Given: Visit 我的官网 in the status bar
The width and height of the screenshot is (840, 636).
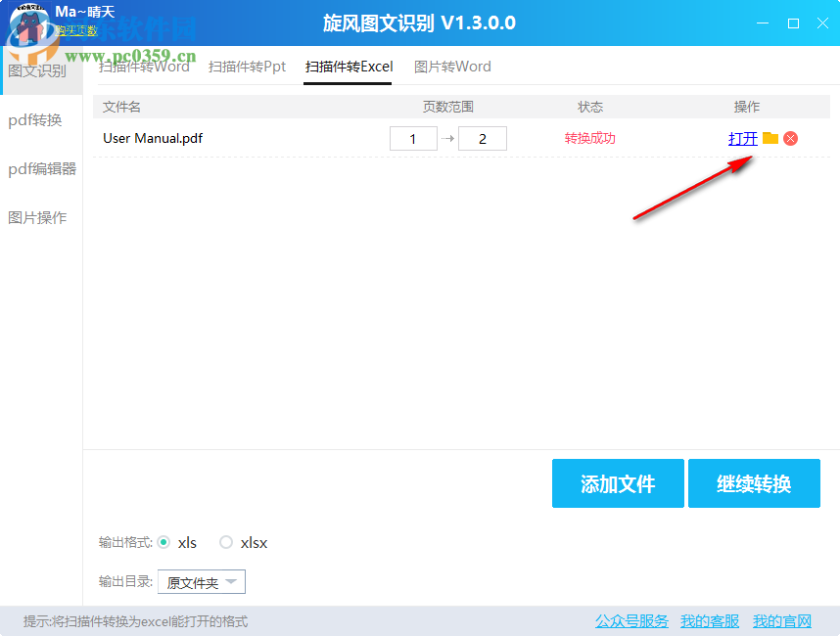Looking at the screenshot, I should (781, 620).
